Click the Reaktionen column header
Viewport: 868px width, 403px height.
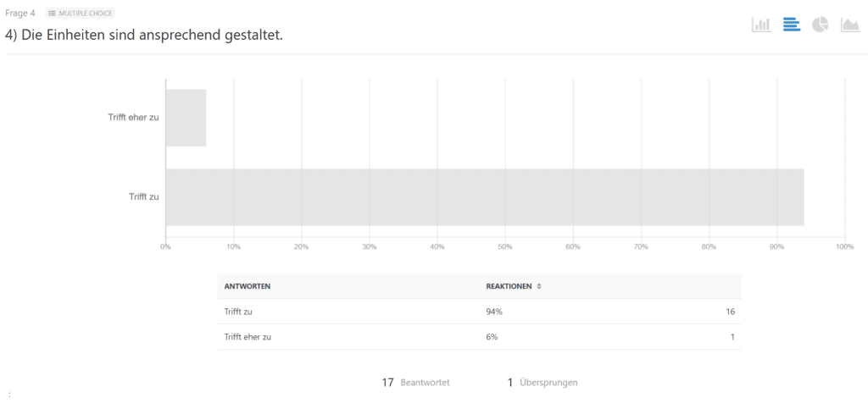pyautogui.click(x=509, y=286)
